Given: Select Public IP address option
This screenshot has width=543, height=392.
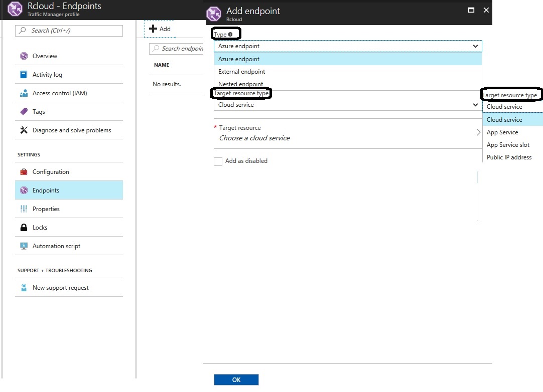Looking at the screenshot, I should (x=509, y=157).
